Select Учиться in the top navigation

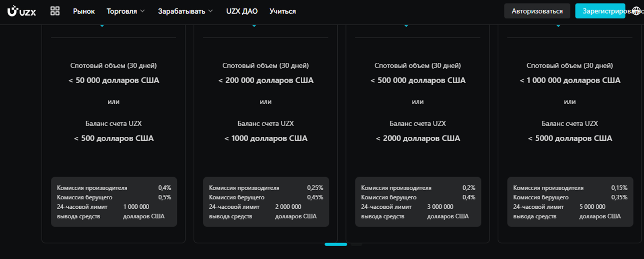[x=283, y=11]
